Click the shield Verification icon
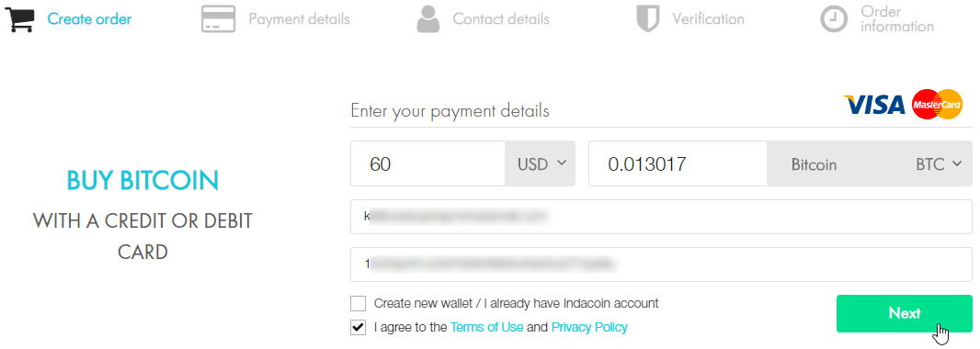The image size is (980, 349). click(648, 18)
